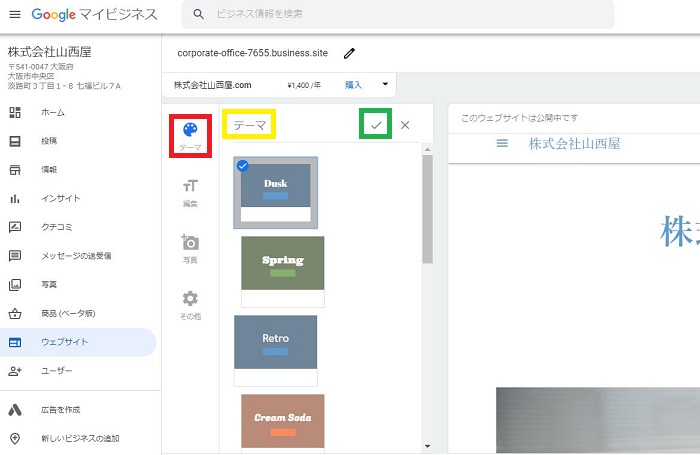Click the 株式会社山西屋.com domain text
This screenshot has width=700, height=455.
click(x=212, y=85)
